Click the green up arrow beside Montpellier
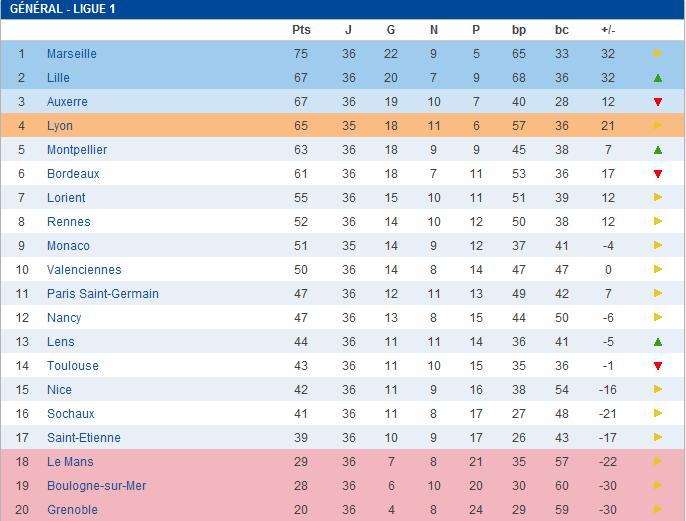The width and height of the screenshot is (686, 521). (657, 150)
